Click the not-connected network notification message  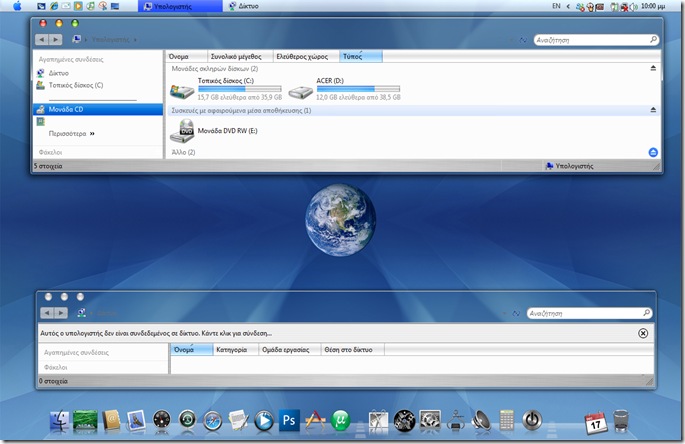point(156,333)
